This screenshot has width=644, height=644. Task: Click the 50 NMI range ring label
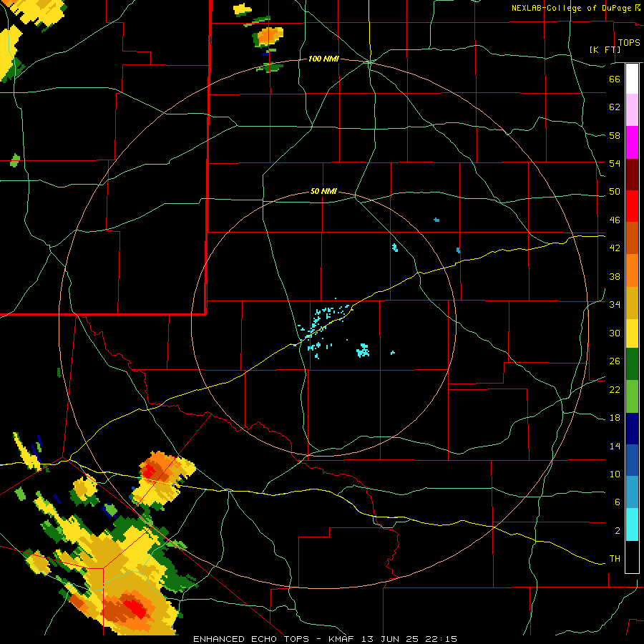click(323, 191)
